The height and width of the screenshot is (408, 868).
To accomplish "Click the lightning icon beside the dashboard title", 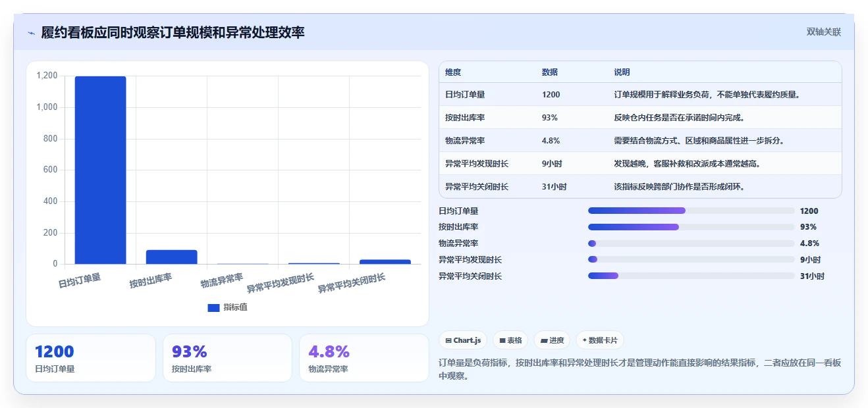I will 31,33.
